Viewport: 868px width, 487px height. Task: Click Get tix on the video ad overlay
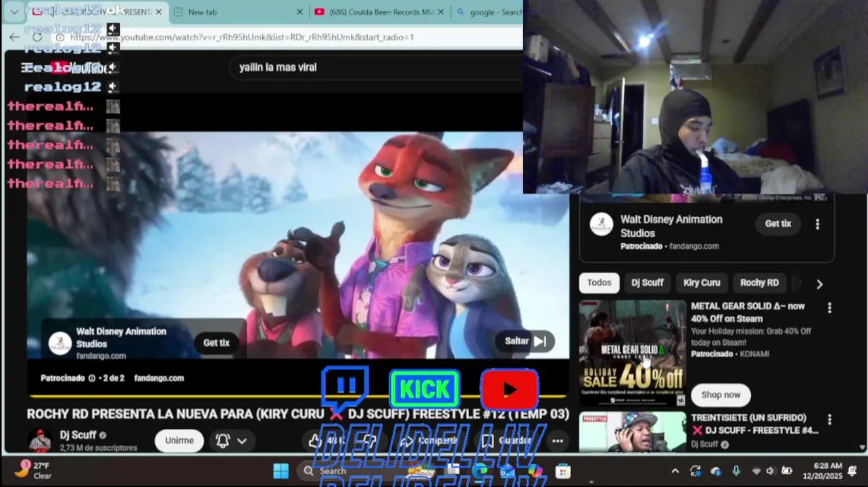[x=216, y=343]
